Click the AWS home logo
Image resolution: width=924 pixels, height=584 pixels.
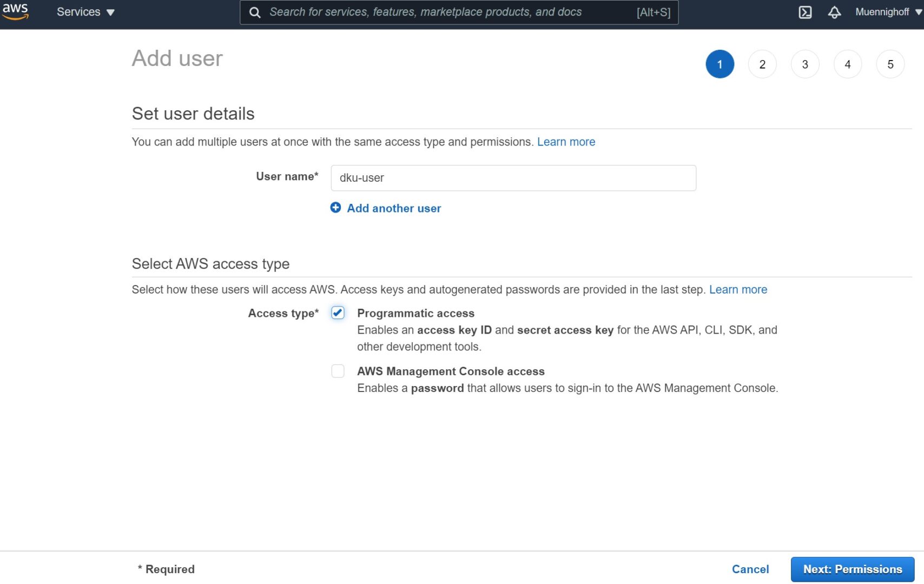point(16,12)
